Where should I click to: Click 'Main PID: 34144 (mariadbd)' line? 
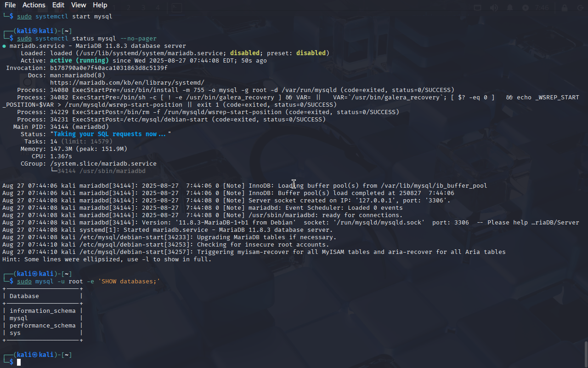(x=61, y=127)
